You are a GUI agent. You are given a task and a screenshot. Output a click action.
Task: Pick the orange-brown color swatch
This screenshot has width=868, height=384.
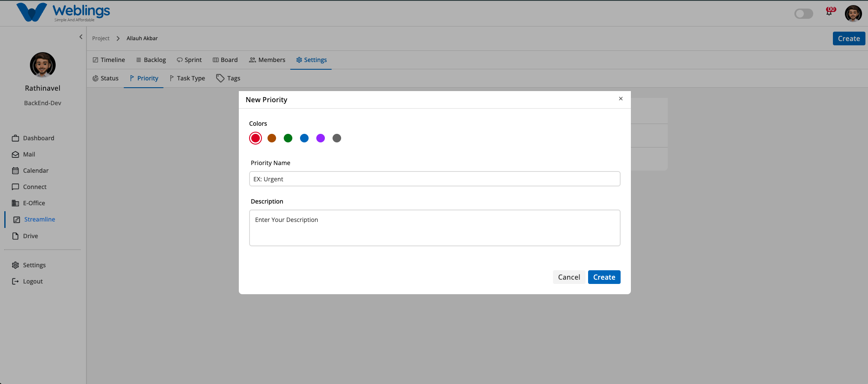[x=272, y=138]
